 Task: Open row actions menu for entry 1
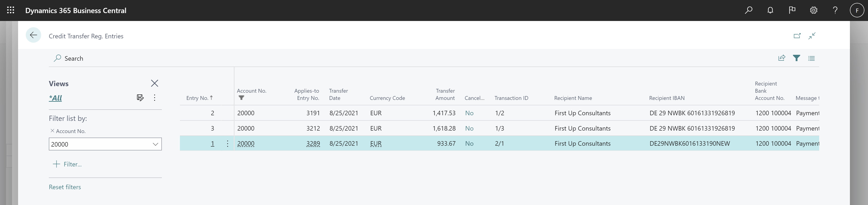pyautogui.click(x=228, y=143)
